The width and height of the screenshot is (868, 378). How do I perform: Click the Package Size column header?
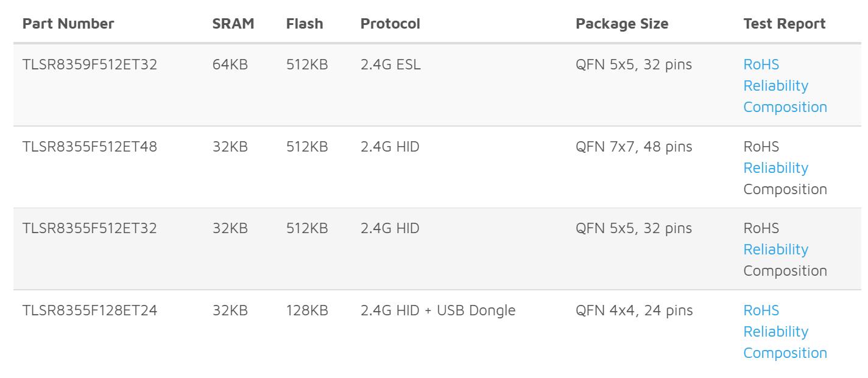click(x=622, y=24)
